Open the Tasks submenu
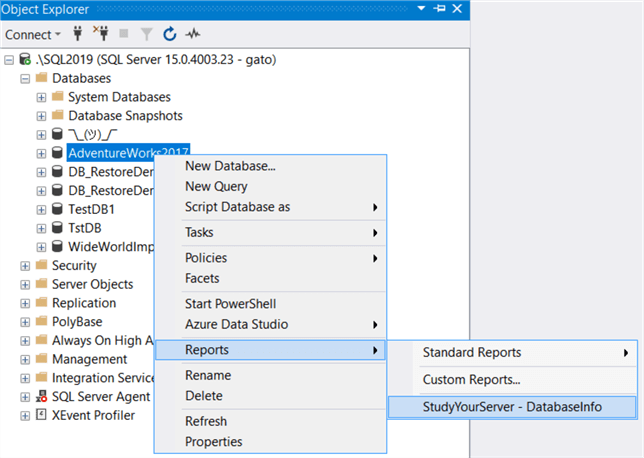 [x=270, y=232]
